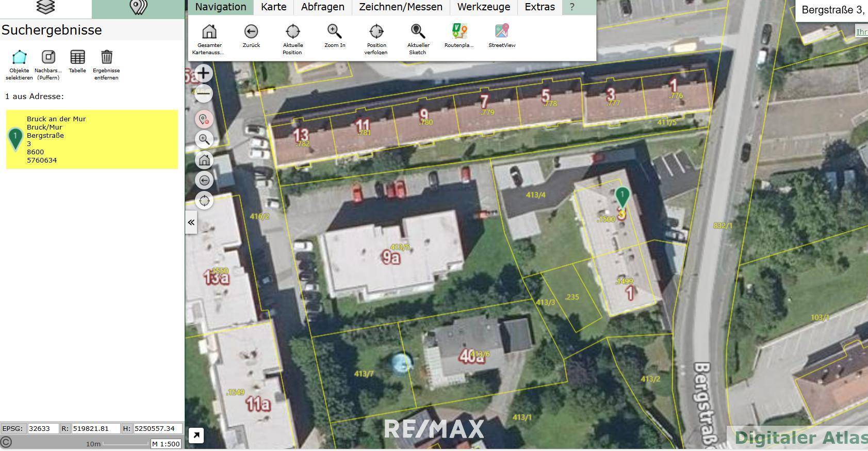The width and height of the screenshot is (868, 451).
Task: Open the Routenplaner tool
Action: [459, 36]
